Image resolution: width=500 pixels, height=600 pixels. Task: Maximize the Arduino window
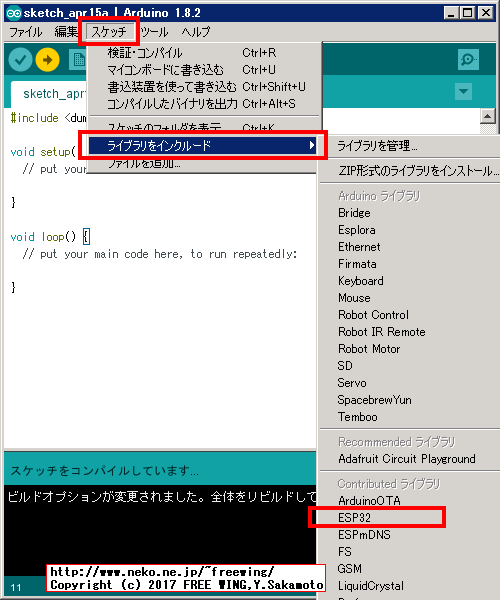[468, 13]
